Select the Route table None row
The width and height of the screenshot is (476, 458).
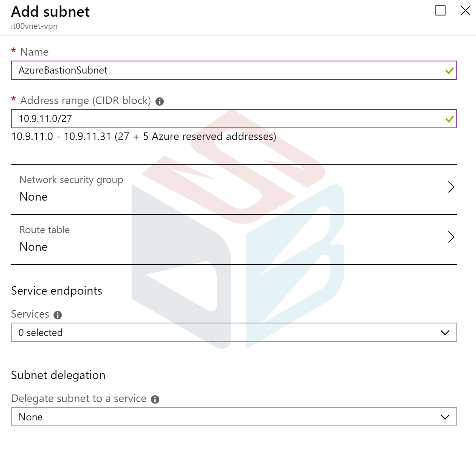[x=234, y=239]
